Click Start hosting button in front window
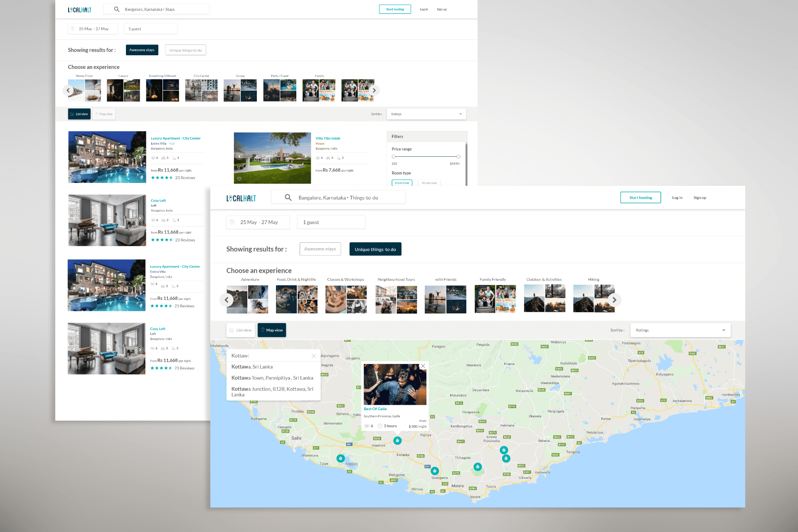Viewport: 798px width, 532px height. click(x=640, y=198)
